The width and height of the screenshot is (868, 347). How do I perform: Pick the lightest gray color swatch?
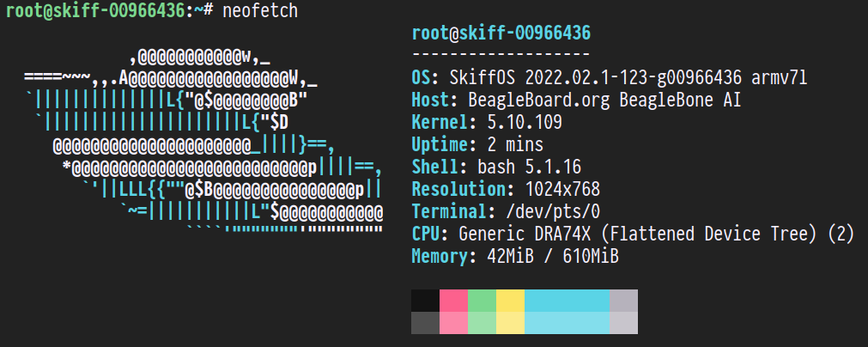(623, 323)
